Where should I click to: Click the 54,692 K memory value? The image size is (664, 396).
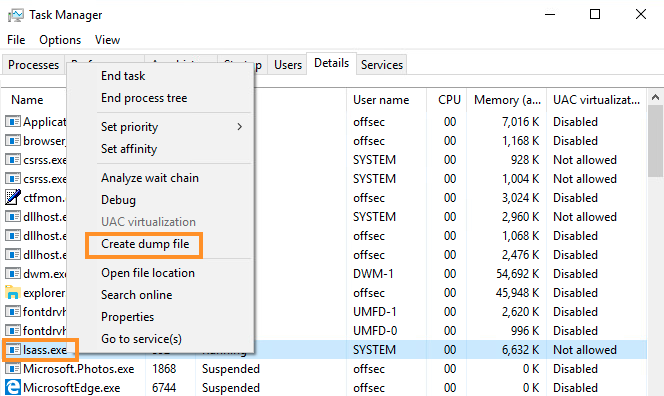point(517,274)
